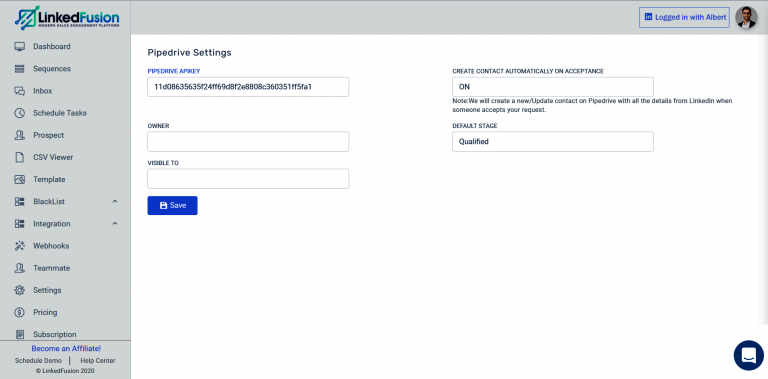Click the BlackList grid icon
The height and width of the screenshot is (379, 768).
pyautogui.click(x=20, y=202)
